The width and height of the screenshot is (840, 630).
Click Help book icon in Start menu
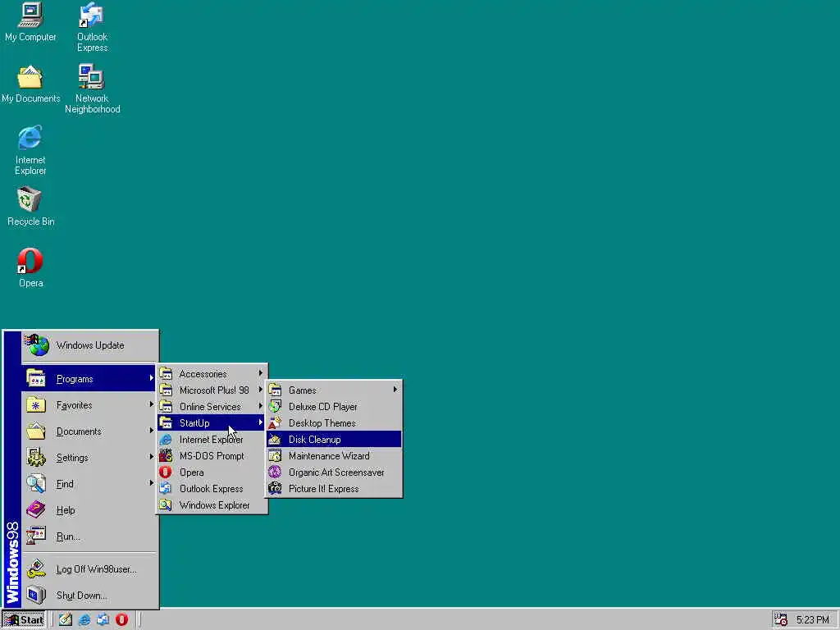36,509
